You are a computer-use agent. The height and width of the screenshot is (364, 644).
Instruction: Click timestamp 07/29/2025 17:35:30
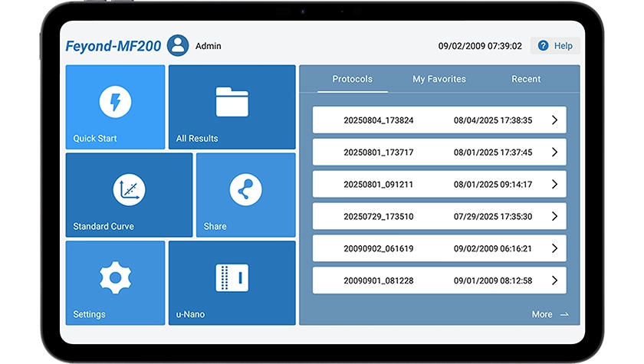(x=493, y=216)
